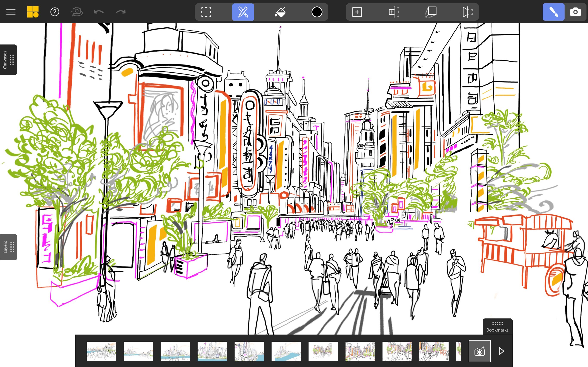Expand the Layers side panel

click(x=9, y=247)
